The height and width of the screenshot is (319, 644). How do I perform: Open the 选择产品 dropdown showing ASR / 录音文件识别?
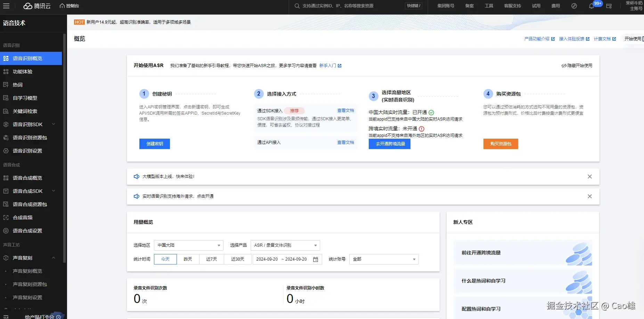[x=285, y=245]
